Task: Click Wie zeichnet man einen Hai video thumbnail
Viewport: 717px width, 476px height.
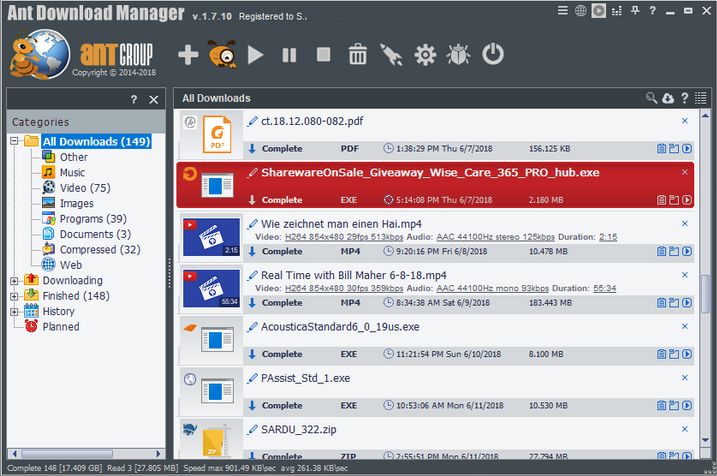Action: point(211,237)
